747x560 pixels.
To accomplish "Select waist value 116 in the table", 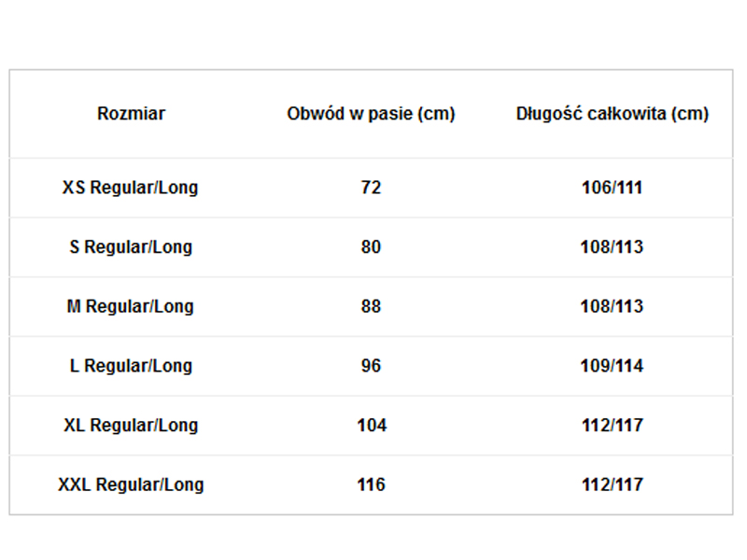I will [x=371, y=485].
